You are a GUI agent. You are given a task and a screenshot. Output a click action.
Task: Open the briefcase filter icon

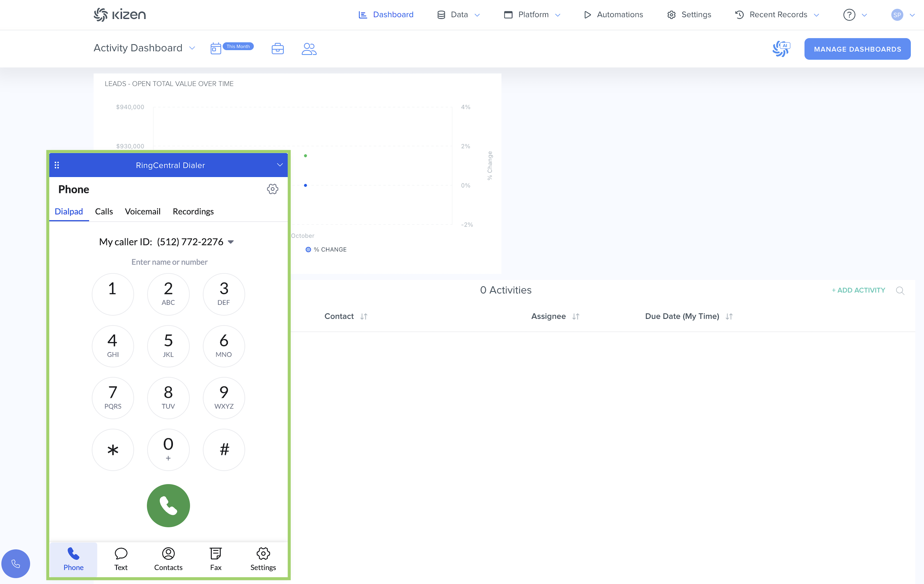pos(277,49)
